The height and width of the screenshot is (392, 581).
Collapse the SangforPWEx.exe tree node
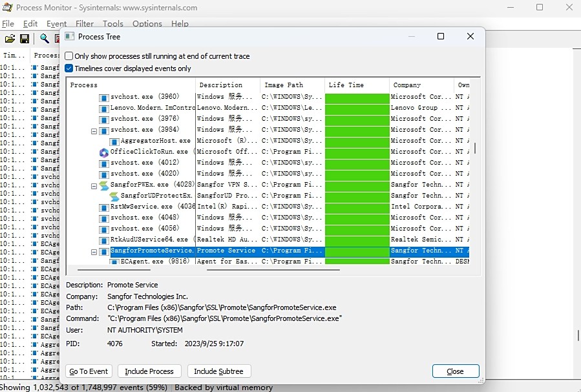[x=94, y=185]
